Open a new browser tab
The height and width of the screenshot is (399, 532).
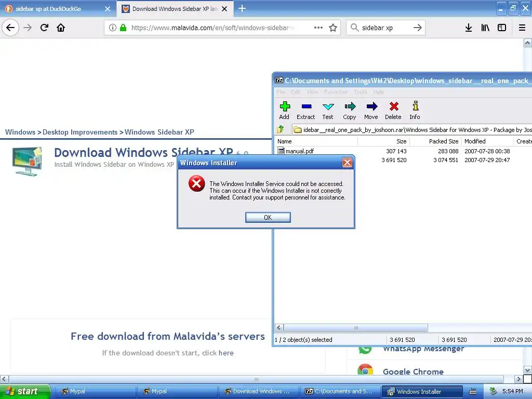(242, 8)
